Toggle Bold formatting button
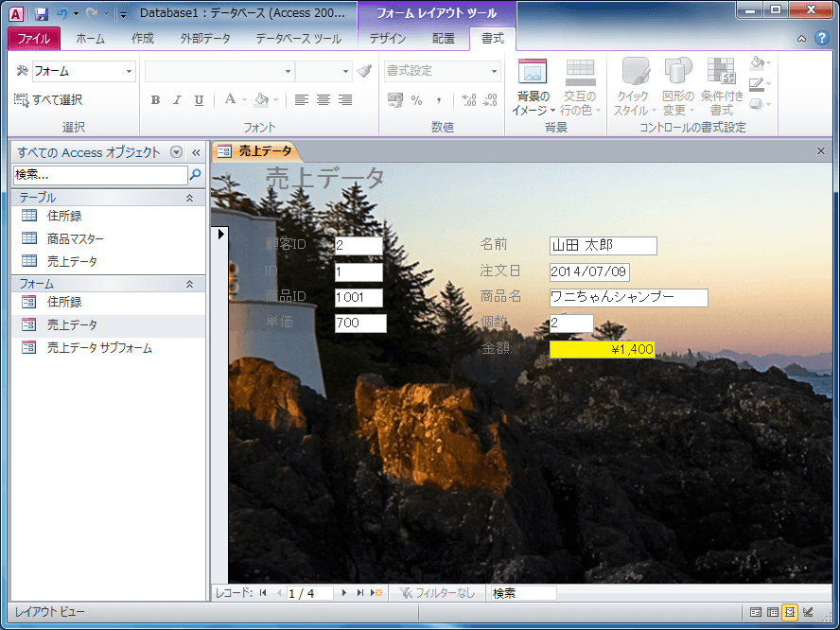 [155, 99]
